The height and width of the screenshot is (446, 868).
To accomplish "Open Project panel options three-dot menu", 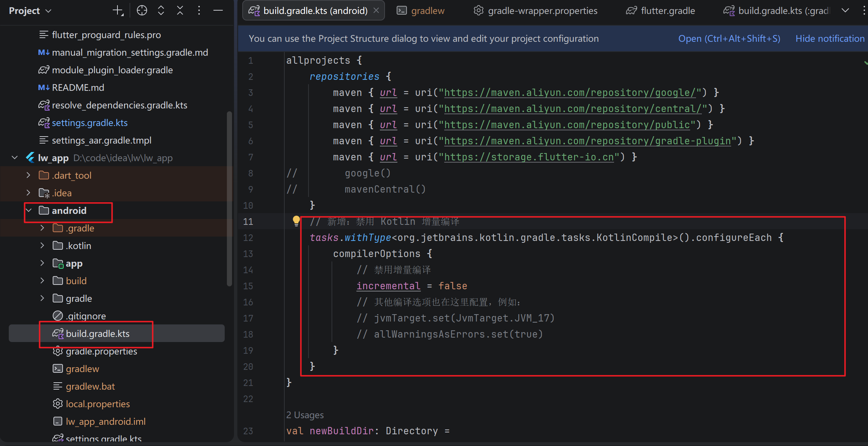I will (199, 11).
